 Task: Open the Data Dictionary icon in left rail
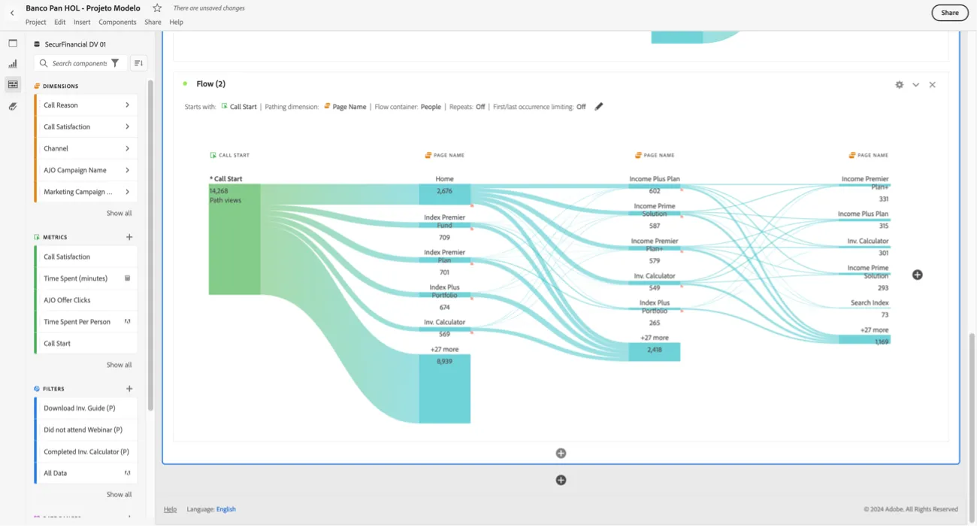click(13, 107)
